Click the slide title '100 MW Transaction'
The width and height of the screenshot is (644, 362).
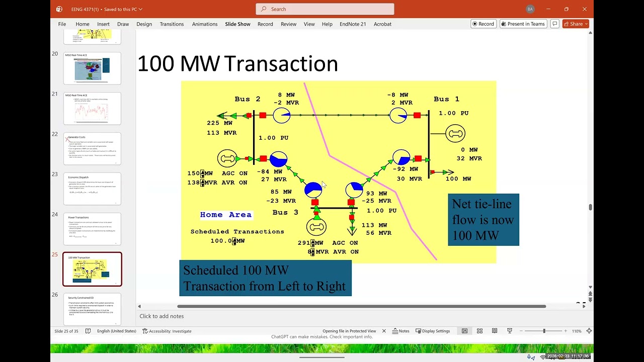[237, 64]
